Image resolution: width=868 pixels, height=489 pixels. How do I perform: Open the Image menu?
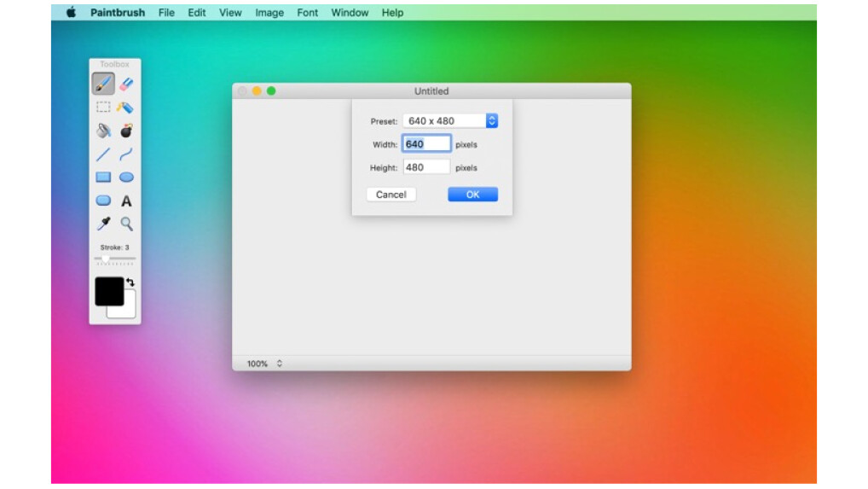269,12
